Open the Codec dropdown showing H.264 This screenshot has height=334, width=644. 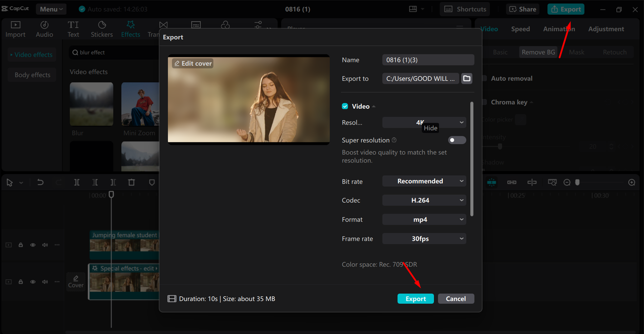coord(424,200)
